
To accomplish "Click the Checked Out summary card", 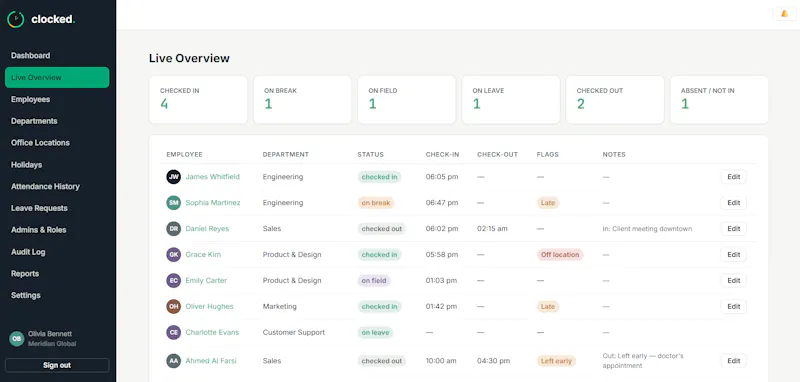I will coord(615,100).
